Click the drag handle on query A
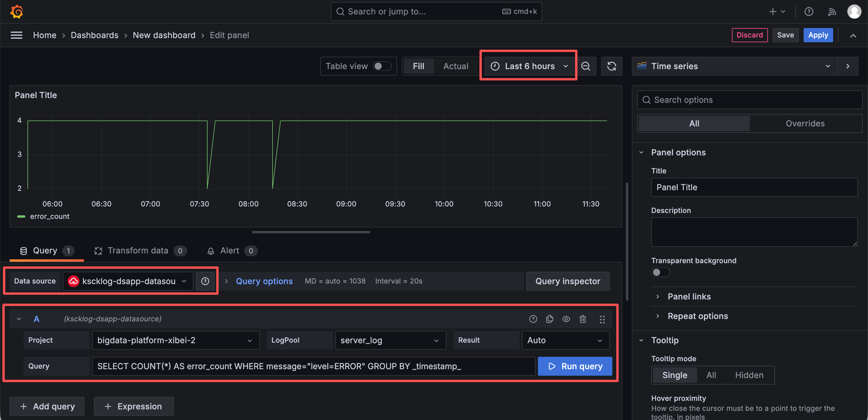The height and width of the screenshot is (420, 868). pyautogui.click(x=602, y=319)
